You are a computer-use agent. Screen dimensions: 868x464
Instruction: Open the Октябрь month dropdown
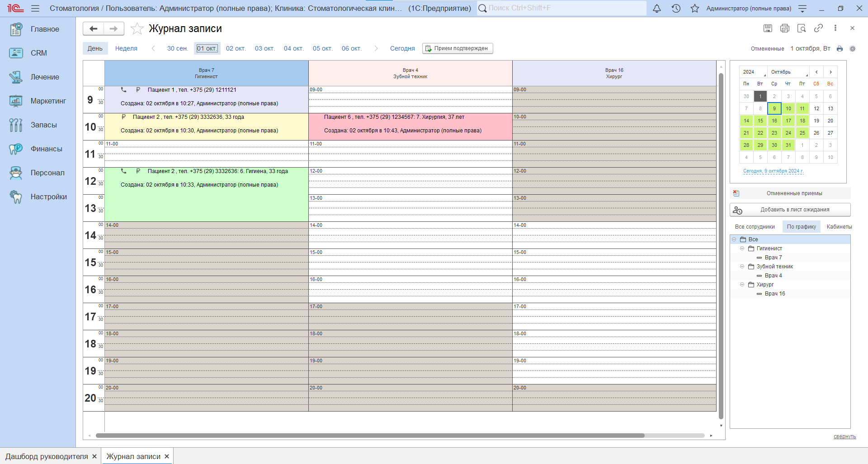[789, 72]
